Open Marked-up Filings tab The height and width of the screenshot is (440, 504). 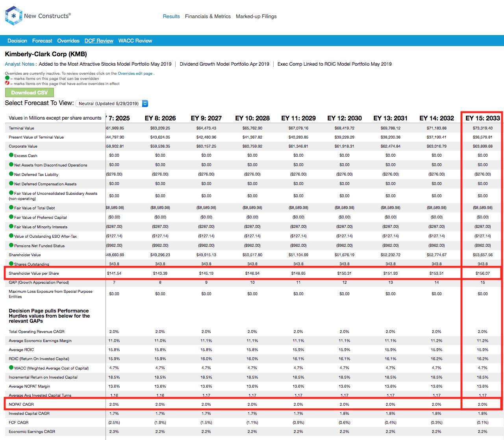[256, 16]
